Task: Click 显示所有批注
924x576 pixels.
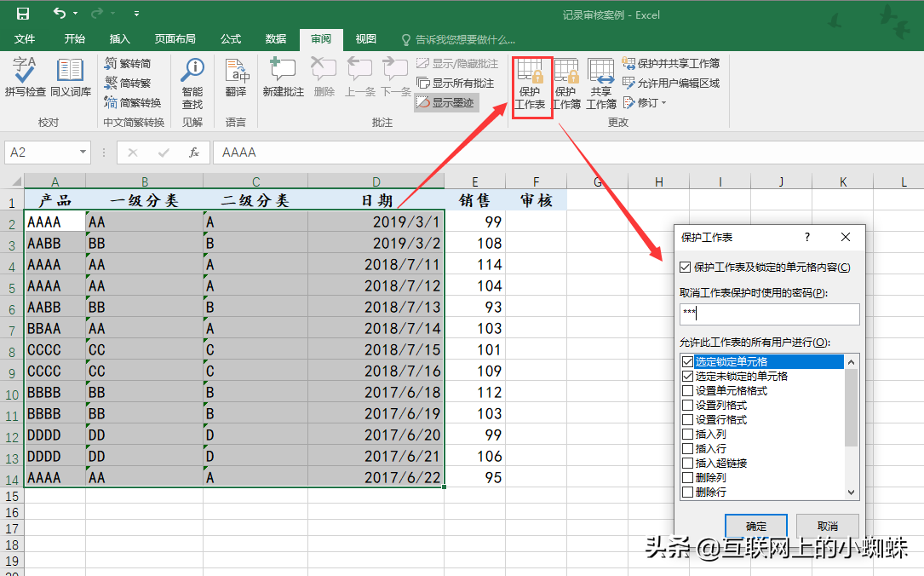Action: coord(455,84)
